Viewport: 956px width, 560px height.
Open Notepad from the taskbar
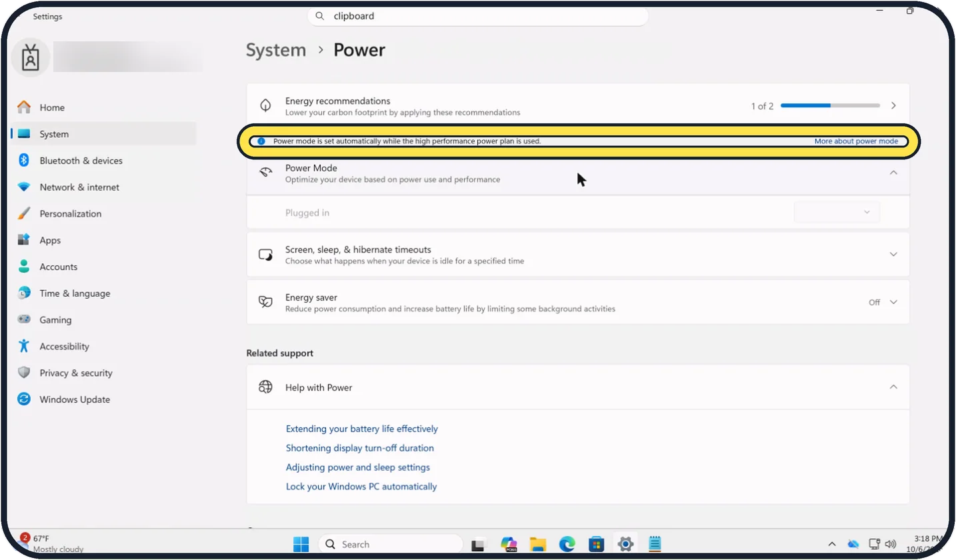tap(655, 544)
